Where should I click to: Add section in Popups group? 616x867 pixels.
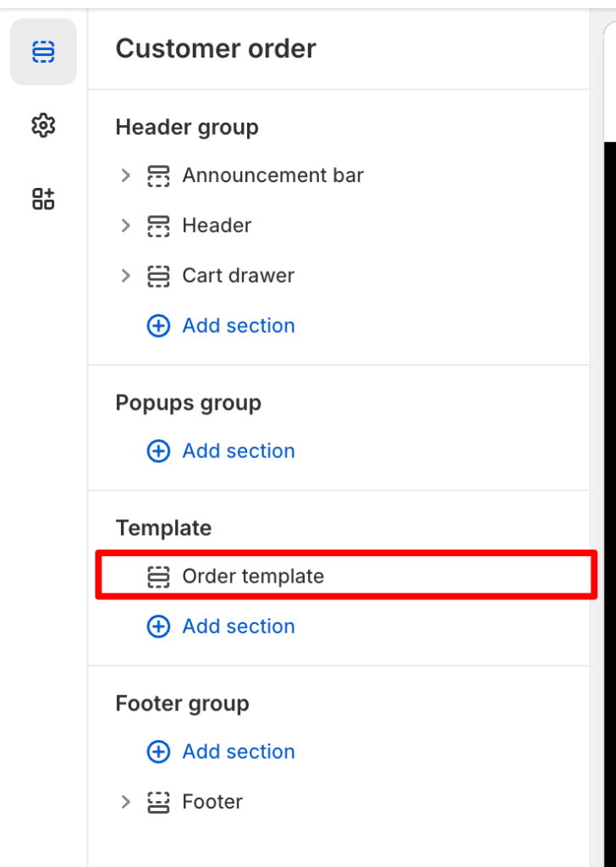click(221, 451)
